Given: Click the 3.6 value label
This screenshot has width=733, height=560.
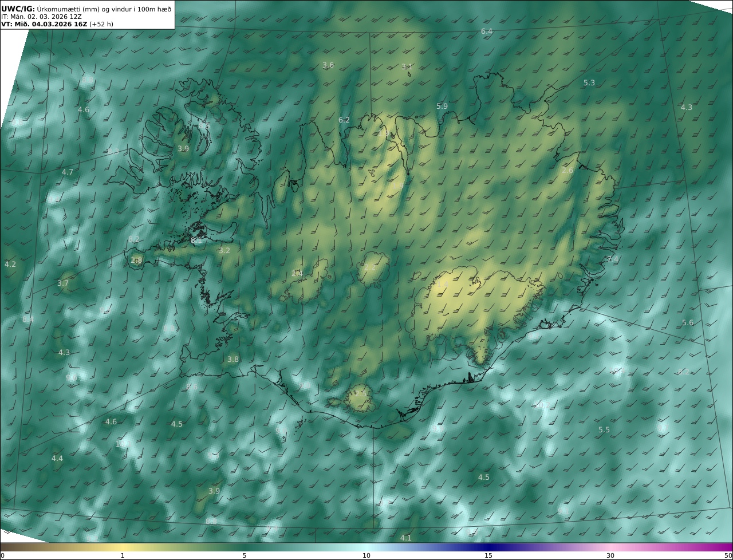Looking at the screenshot, I should click(328, 65).
